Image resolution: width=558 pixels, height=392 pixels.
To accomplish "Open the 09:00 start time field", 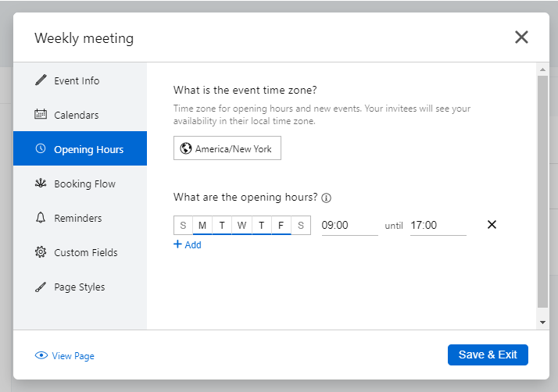I will point(349,225).
